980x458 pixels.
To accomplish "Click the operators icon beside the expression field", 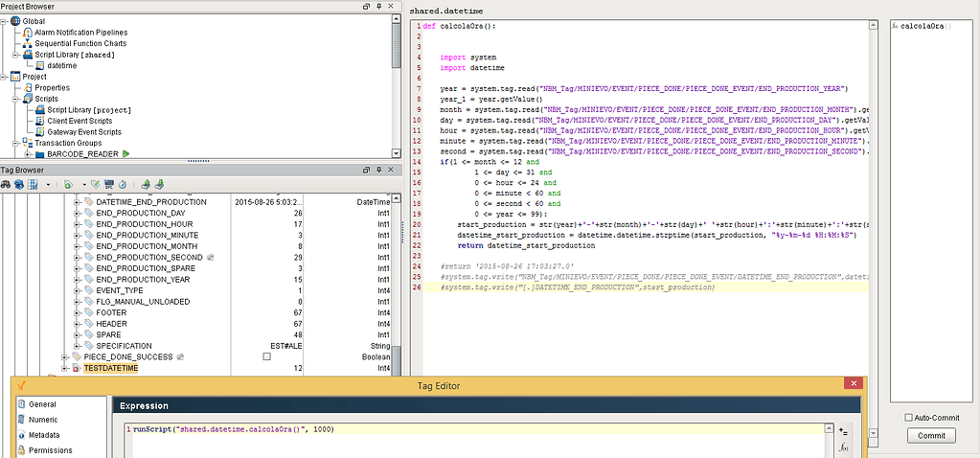I will [x=843, y=430].
